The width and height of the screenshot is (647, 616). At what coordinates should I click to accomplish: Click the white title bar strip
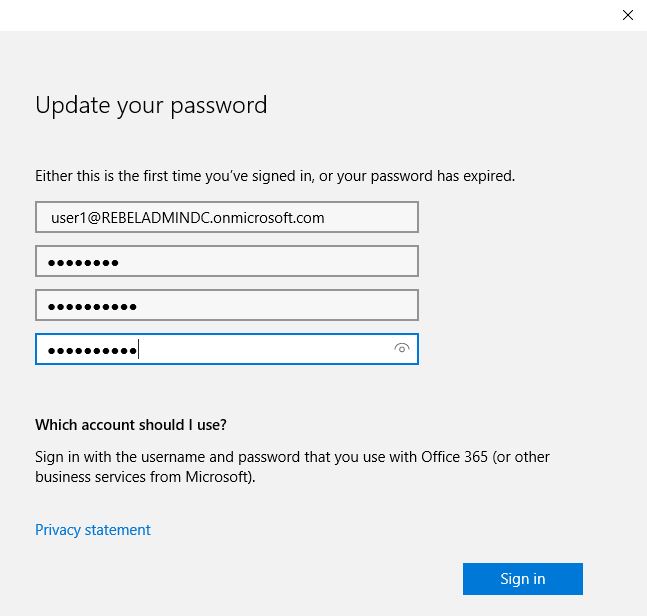[300, 15]
